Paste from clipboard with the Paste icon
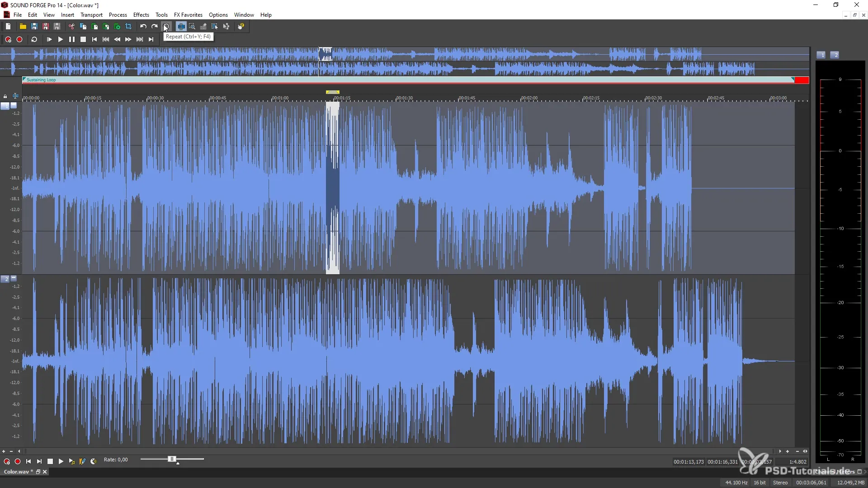868x488 pixels. (x=94, y=26)
